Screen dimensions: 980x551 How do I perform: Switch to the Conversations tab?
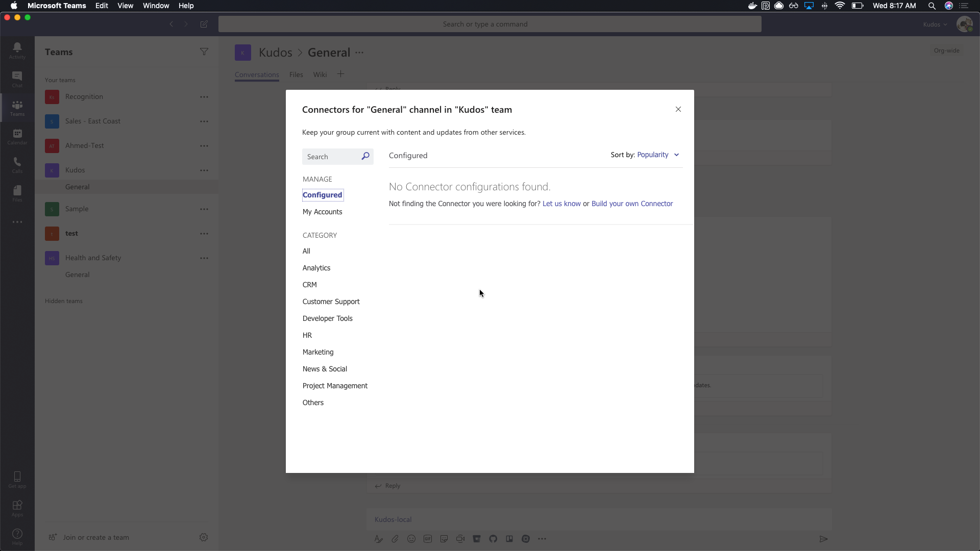(257, 74)
